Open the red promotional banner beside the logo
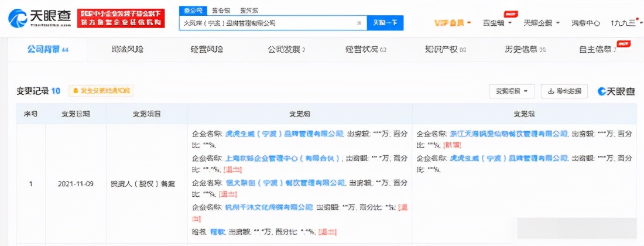The image size is (644, 246). point(121,19)
